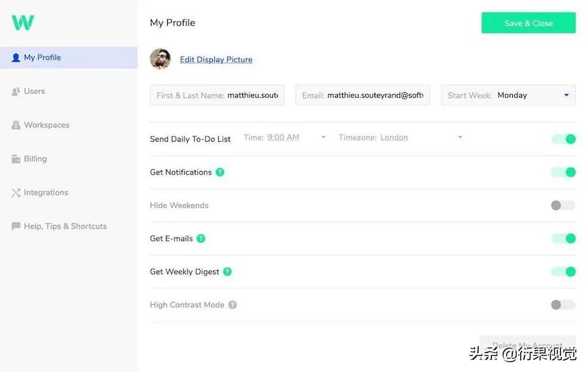Screen dimensions: 588x372
Task: Expand the Timezone London dropdown
Action: point(460,138)
